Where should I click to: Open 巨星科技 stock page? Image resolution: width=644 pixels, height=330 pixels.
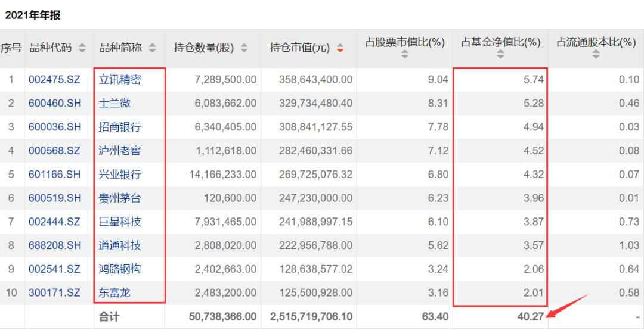point(120,222)
